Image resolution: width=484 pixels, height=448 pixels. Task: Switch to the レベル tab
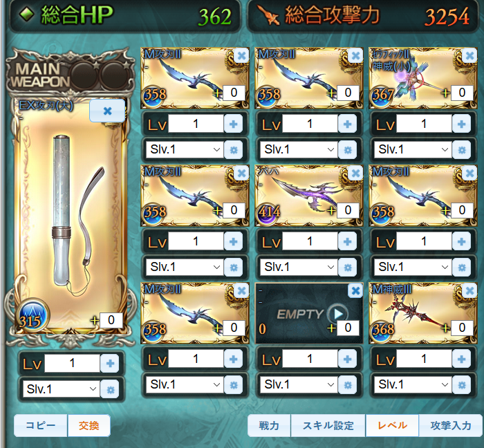pyautogui.click(x=392, y=425)
